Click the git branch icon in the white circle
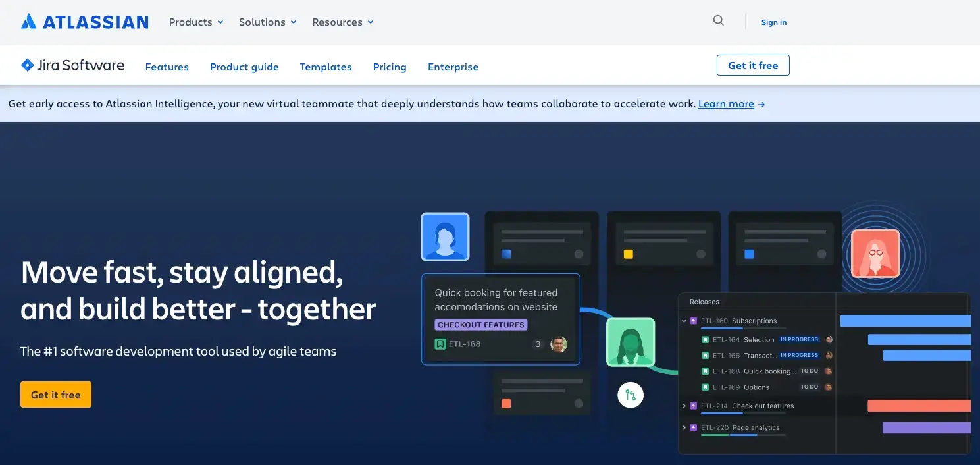 (x=631, y=395)
